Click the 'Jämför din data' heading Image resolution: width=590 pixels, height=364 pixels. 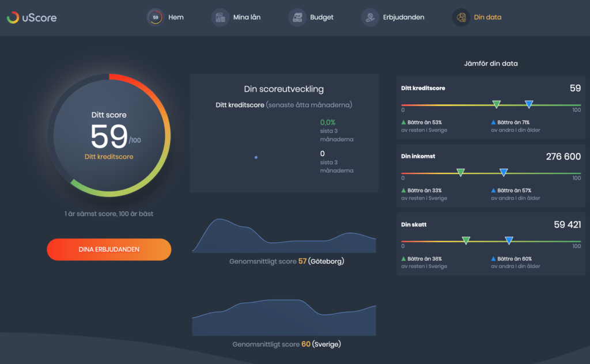[x=491, y=63]
